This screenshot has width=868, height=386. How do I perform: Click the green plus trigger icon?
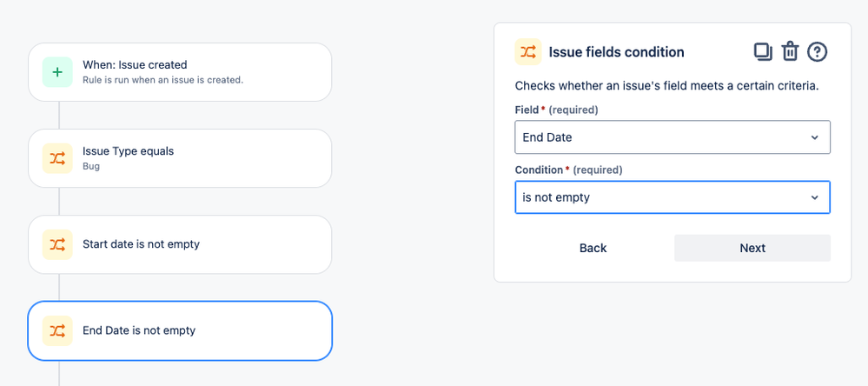click(57, 71)
